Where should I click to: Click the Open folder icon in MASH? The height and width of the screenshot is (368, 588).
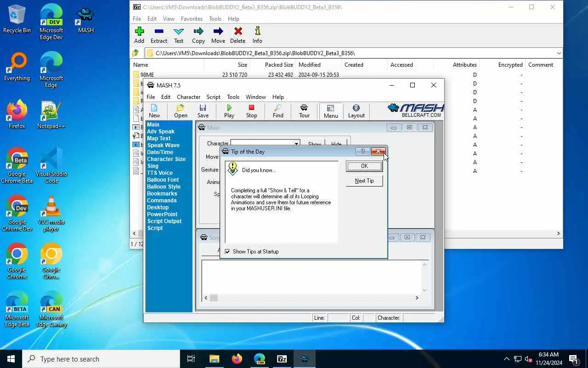(x=181, y=111)
